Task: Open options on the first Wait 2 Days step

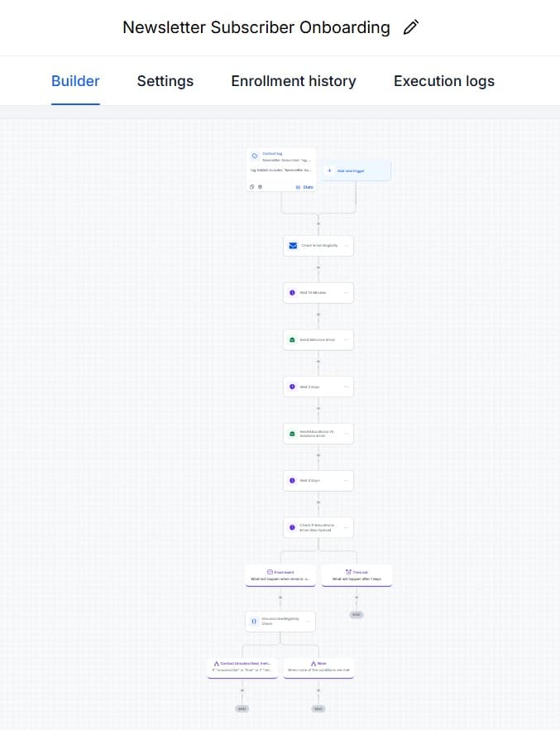Action: pyautogui.click(x=346, y=387)
